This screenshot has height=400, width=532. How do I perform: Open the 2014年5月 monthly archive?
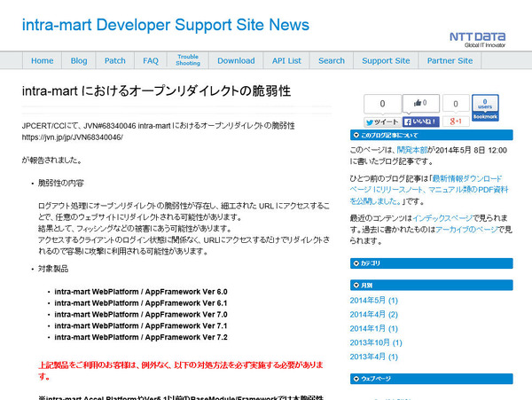coord(374,301)
